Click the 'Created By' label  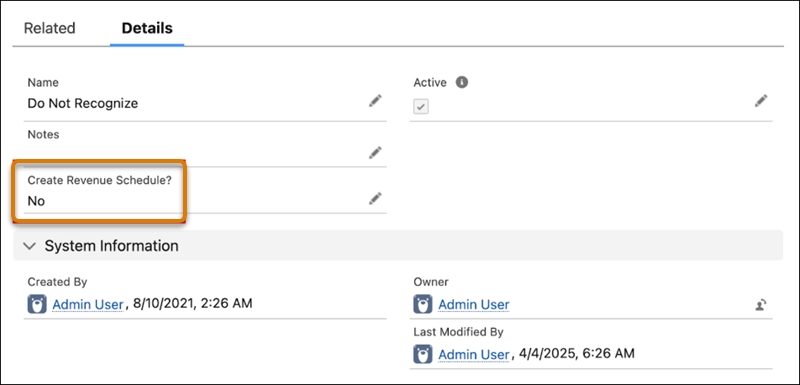click(57, 282)
